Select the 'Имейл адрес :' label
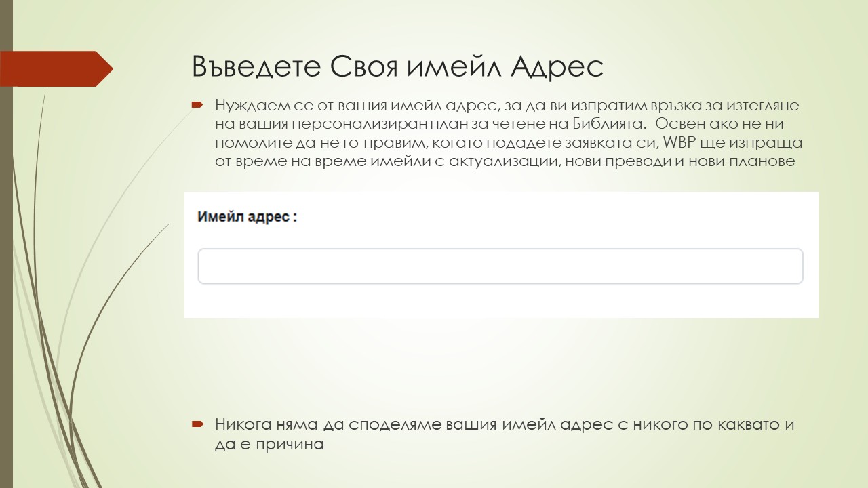Screen dimensions: 868x488 pos(247,217)
